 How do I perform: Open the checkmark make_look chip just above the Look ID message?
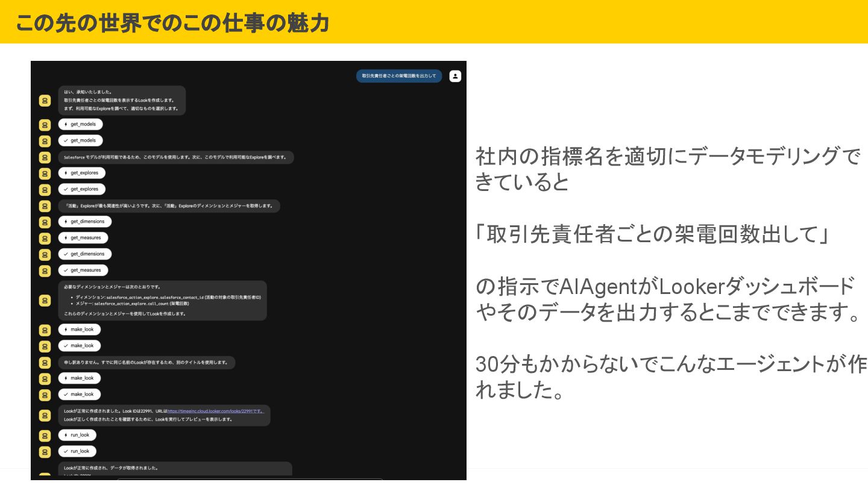click(80, 395)
